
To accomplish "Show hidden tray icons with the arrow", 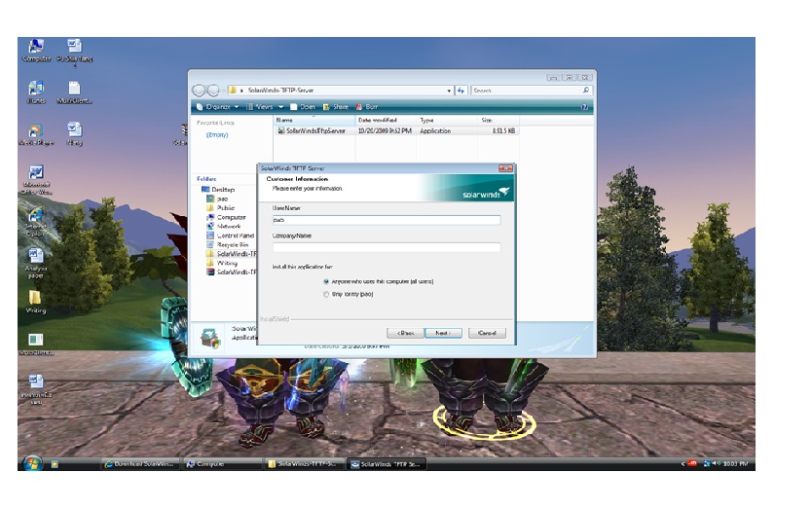I will 683,464.
